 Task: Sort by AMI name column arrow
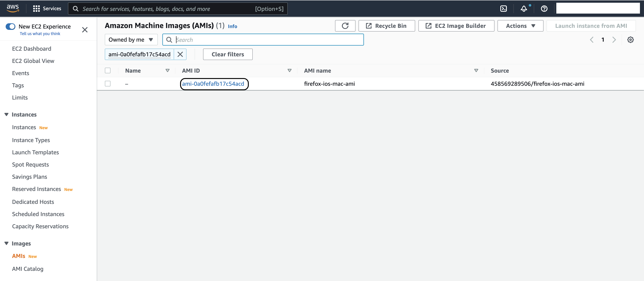pos(476,71)
